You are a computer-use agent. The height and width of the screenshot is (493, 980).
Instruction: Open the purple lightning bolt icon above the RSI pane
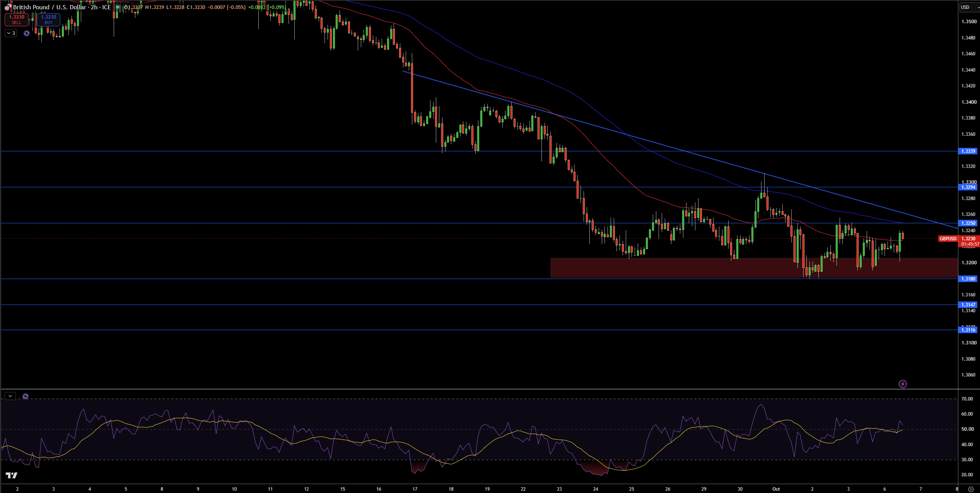click(903, 384)
